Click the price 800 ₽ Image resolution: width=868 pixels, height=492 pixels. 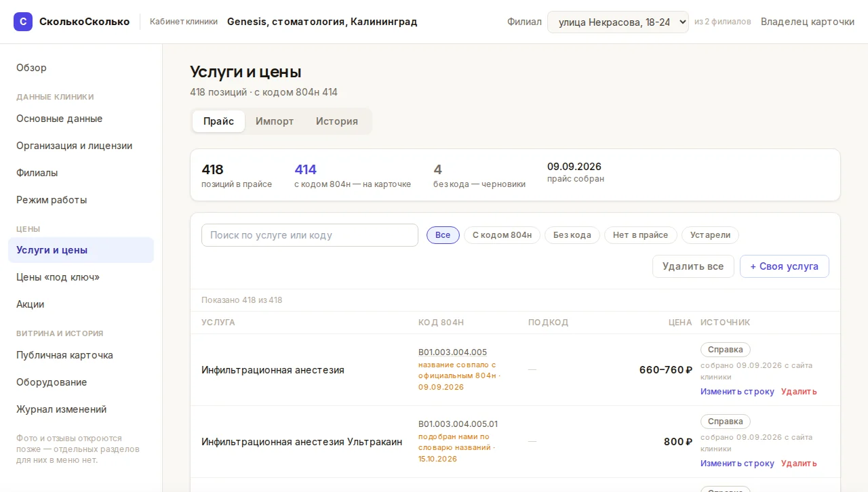tap(678, 442)
